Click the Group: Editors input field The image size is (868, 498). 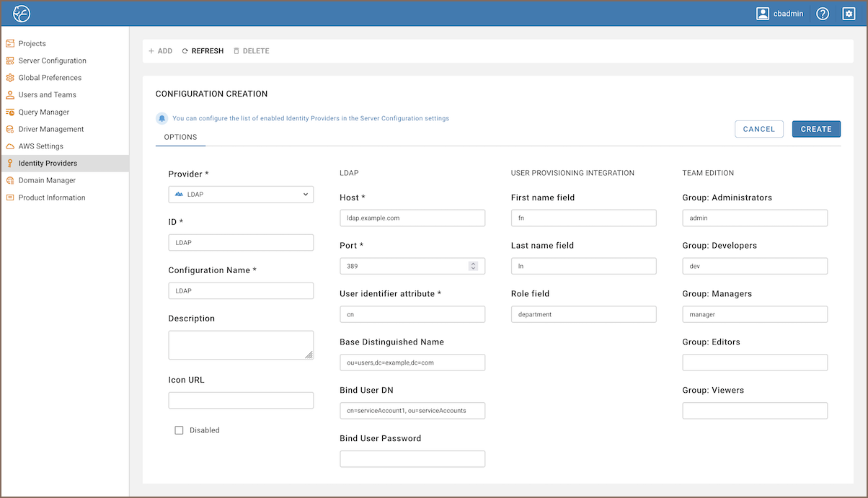tap(755, 363)
